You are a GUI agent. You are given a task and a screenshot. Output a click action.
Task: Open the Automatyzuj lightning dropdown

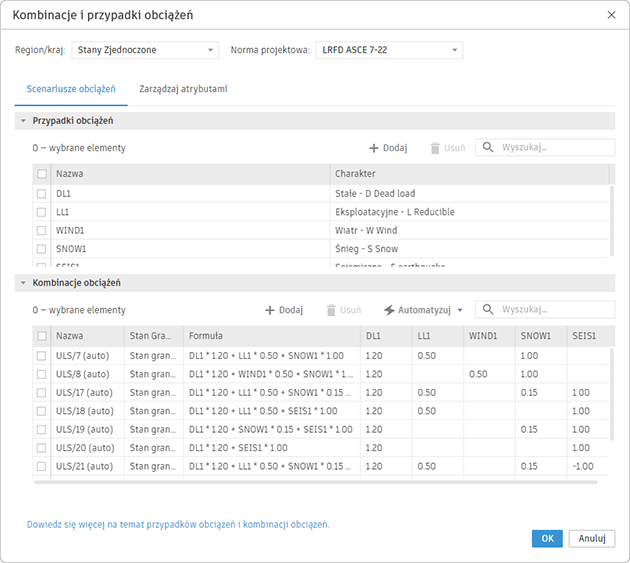[423, 310]
